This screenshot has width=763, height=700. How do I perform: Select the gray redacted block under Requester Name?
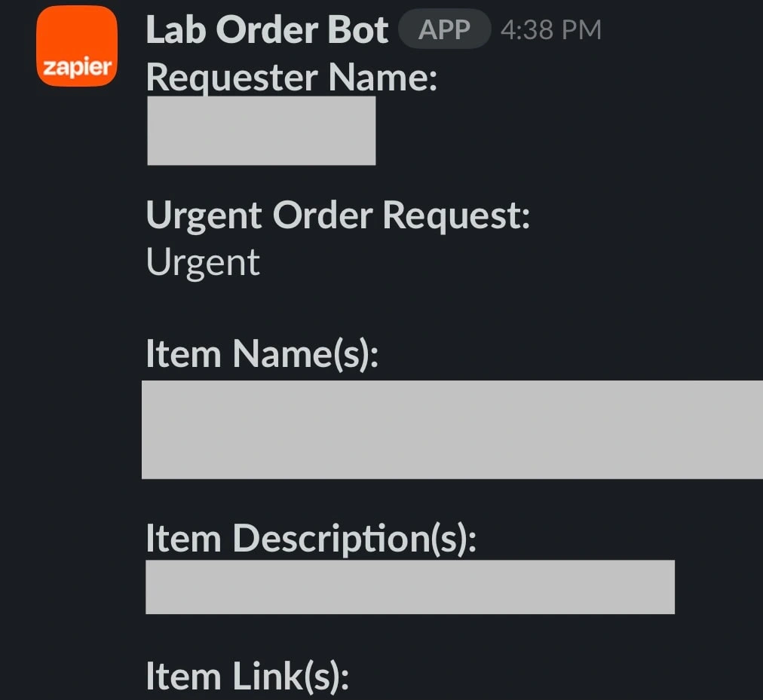261,130
